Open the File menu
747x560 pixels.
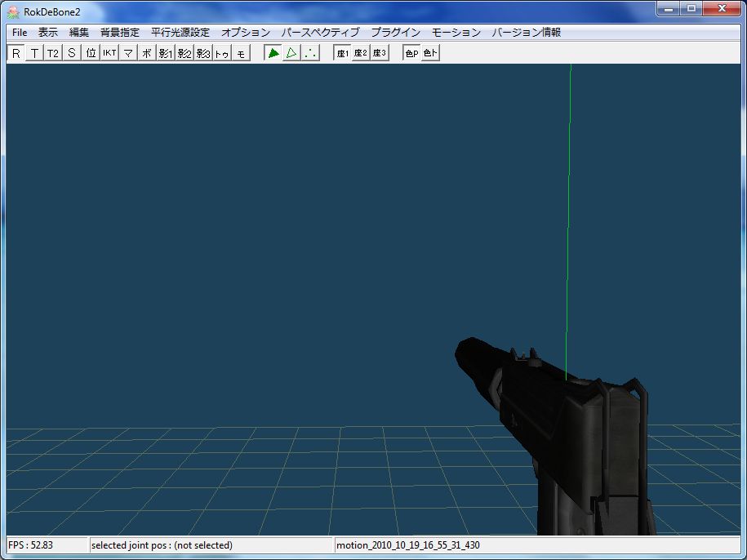(20, 33)
